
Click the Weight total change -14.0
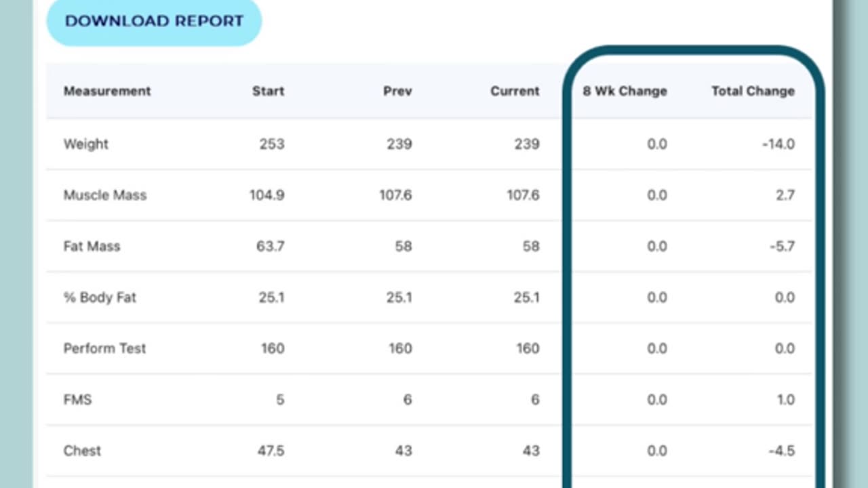pos(778,144)
